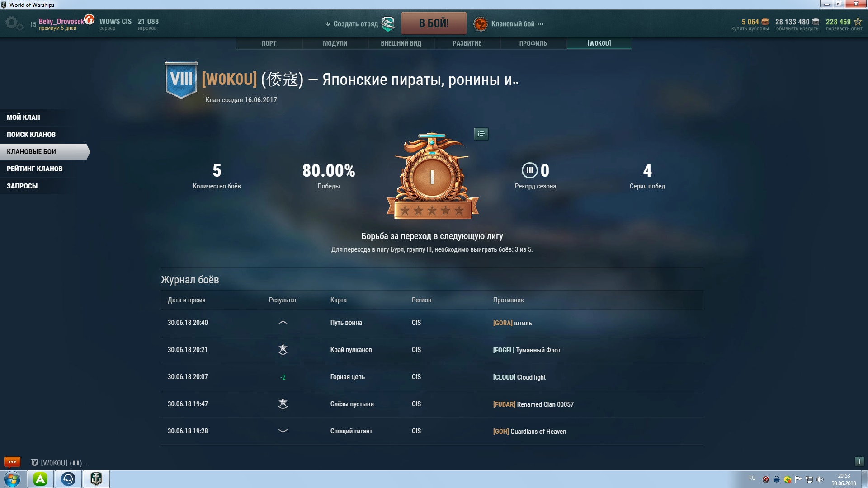Click the division ship emblem icon

coord(388,24)
